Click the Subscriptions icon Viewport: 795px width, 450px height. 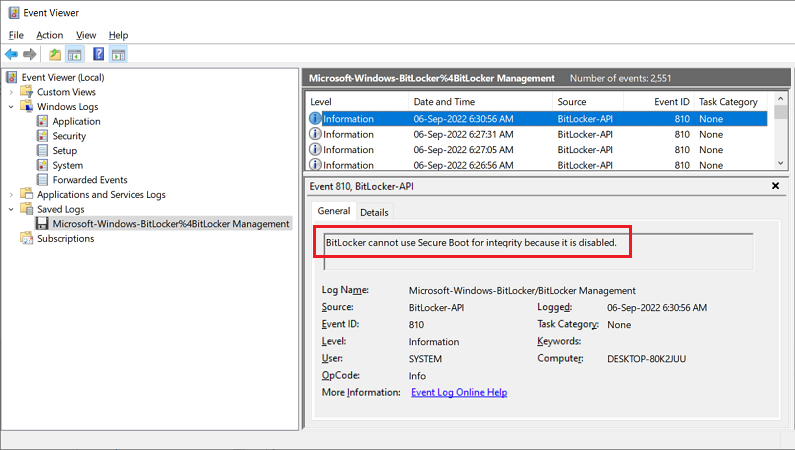pos(26,238)
